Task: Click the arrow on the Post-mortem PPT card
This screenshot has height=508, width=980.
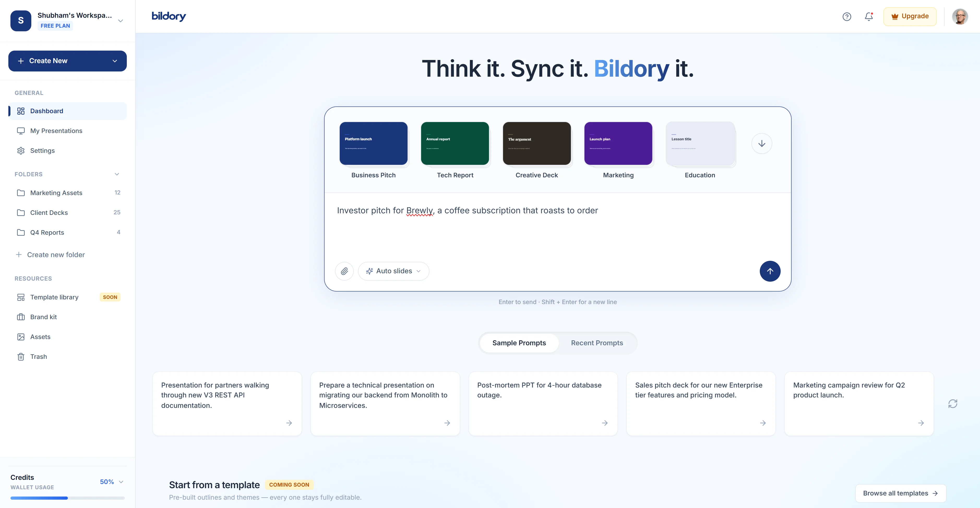Action: (x=605, y=423)
